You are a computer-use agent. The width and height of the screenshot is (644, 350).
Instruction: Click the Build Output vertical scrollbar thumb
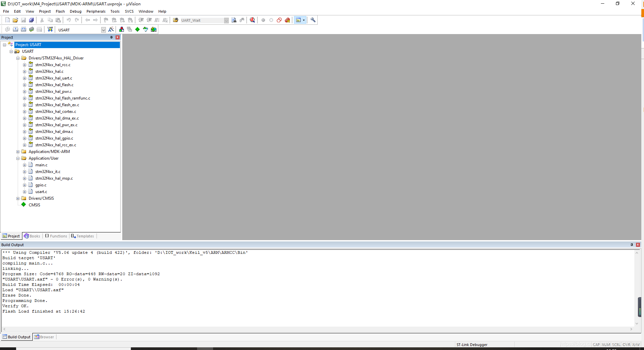(x=640, y=307)
